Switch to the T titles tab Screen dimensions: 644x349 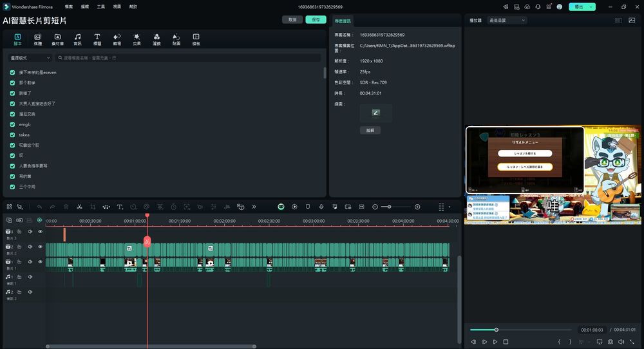[x=97, y=39]
